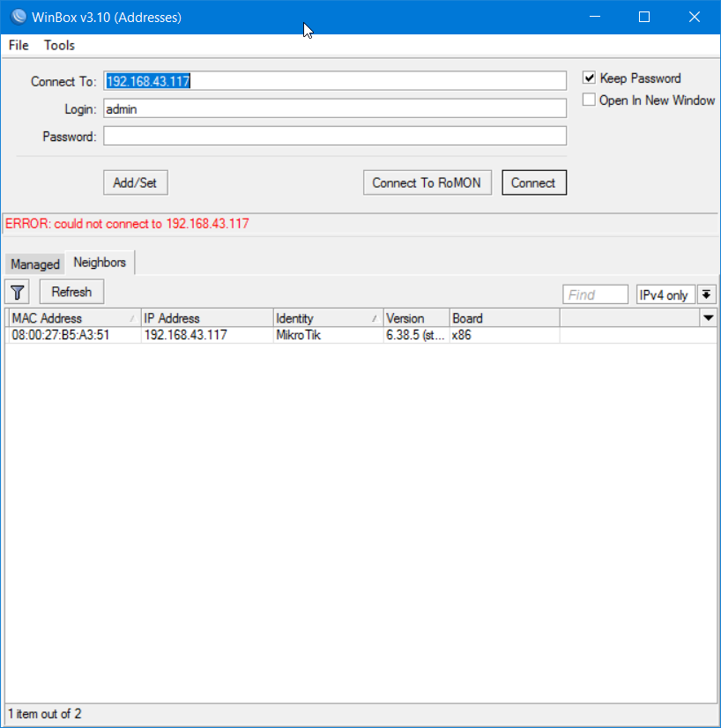Open the Tools menu

(x=59, y=45)
